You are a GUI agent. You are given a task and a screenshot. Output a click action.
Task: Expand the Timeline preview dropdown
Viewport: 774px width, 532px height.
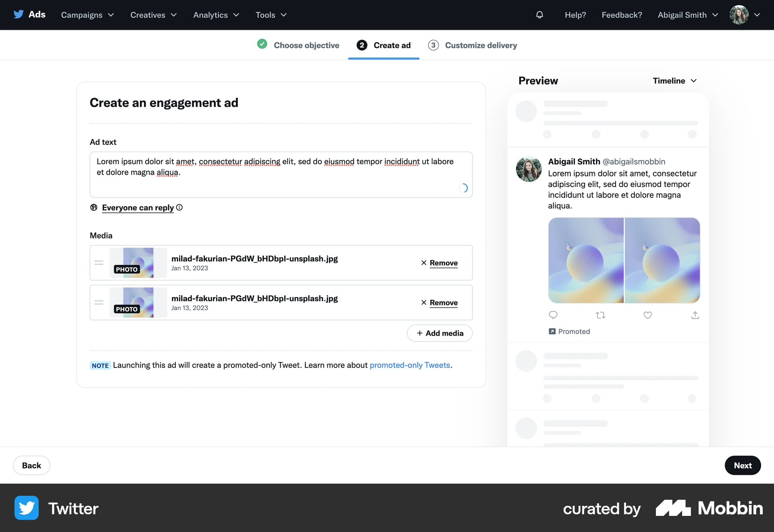click(x=674, y=81)
